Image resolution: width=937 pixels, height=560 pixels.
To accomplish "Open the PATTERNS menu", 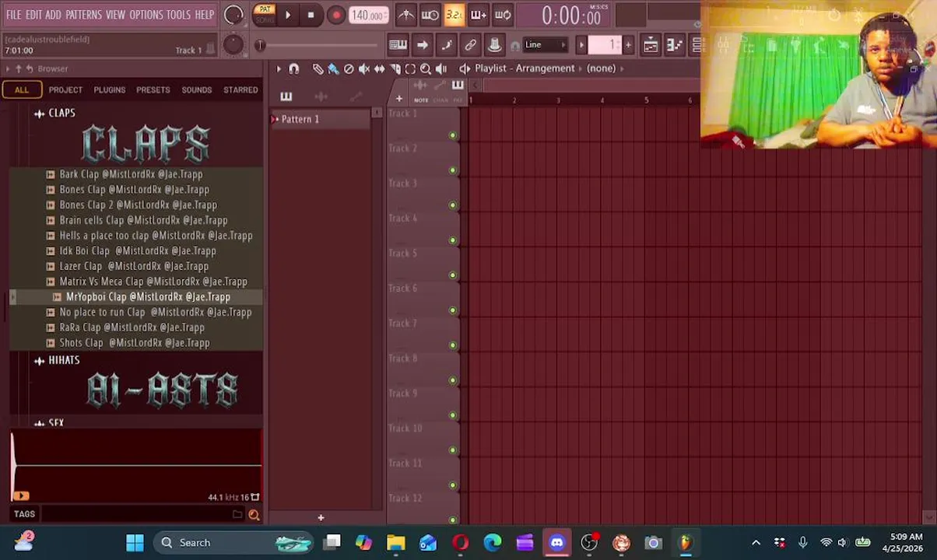I will pyautogui.click(x=83, y=15).
